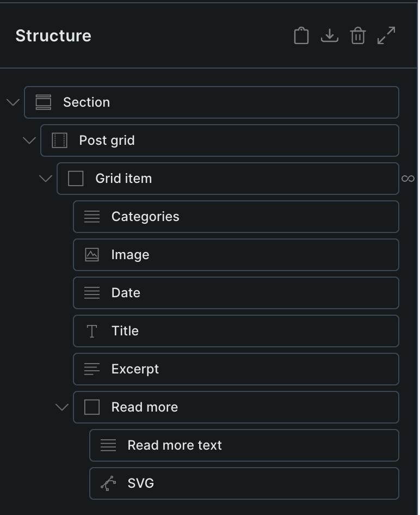
Task: Collapse the Read more chevron
Action: point(62,407)
